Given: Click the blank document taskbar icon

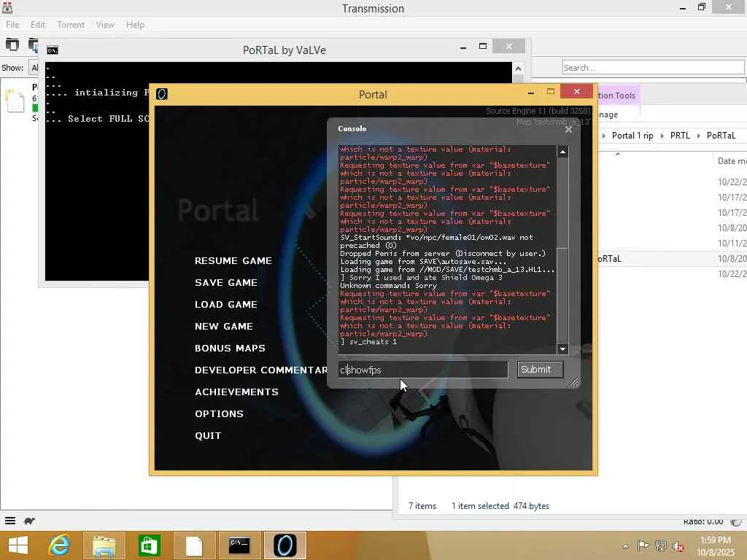Looking at the screenshot, I should (x=194, y=545).
